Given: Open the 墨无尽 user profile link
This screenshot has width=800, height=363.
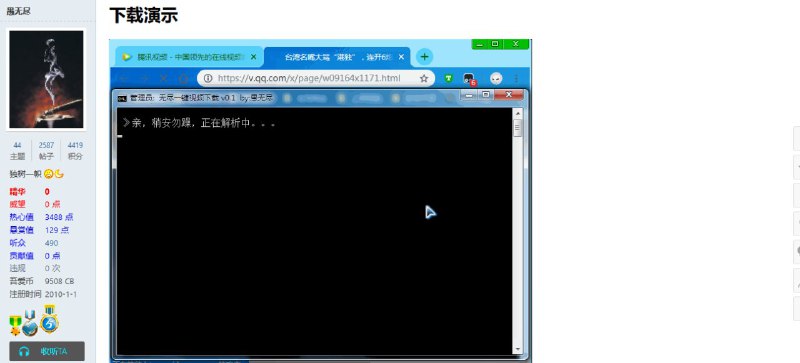Looking at the screenshot, I should (x=18, y=10).
